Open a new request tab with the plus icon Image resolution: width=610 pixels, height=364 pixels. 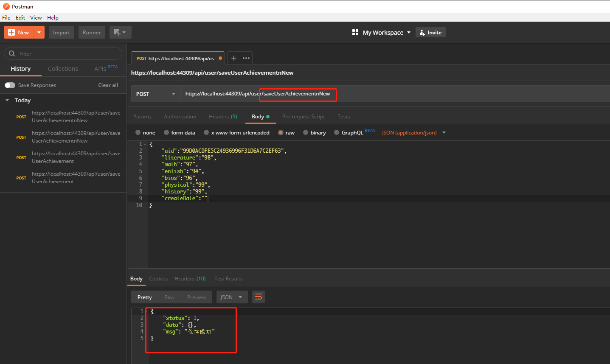[x=233, y=58]
